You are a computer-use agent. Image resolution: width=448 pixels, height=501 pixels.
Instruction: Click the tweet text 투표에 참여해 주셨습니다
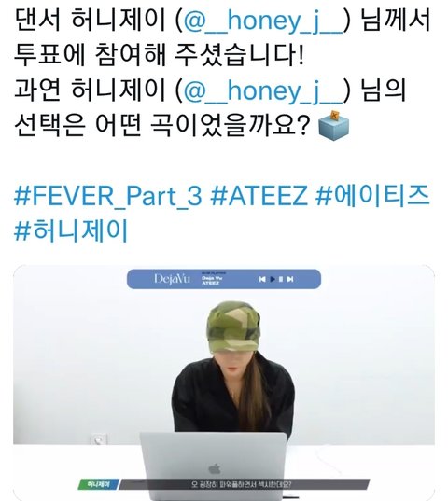pyautogui.click(x=159, y=56)
